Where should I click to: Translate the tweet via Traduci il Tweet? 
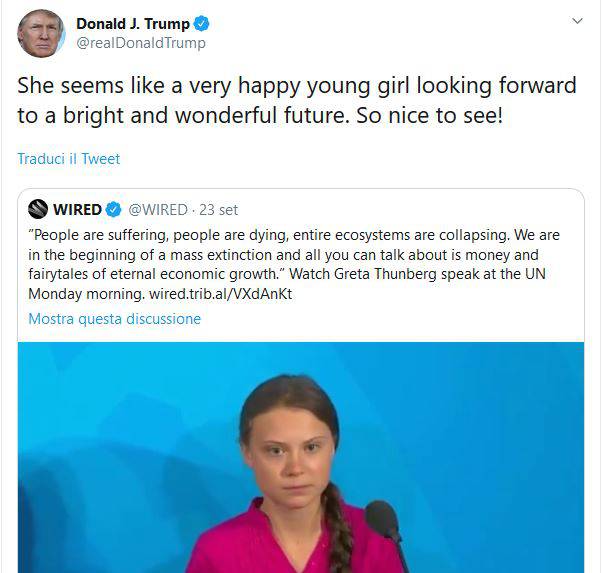pos(69,159)
